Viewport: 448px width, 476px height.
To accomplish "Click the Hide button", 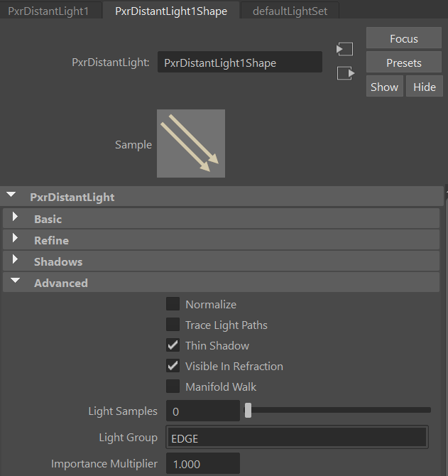I will pyautogui.click(x=425, y=87).
